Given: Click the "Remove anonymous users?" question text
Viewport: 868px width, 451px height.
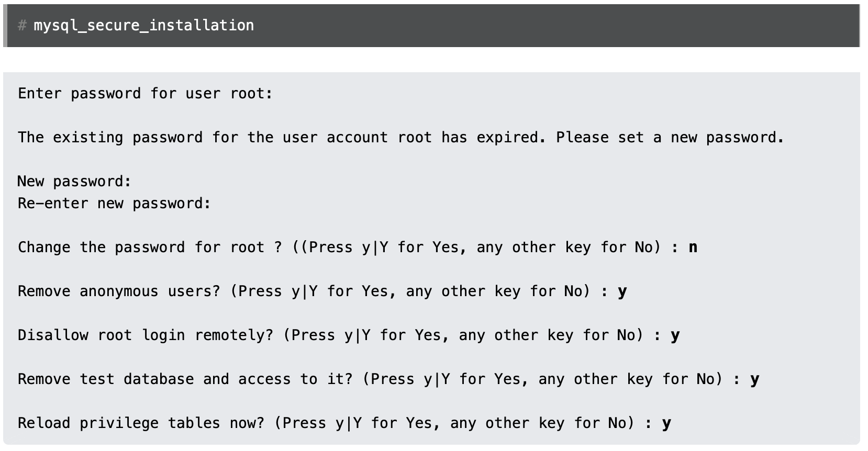Looking at the screenshot, I should tap(119, 291).
